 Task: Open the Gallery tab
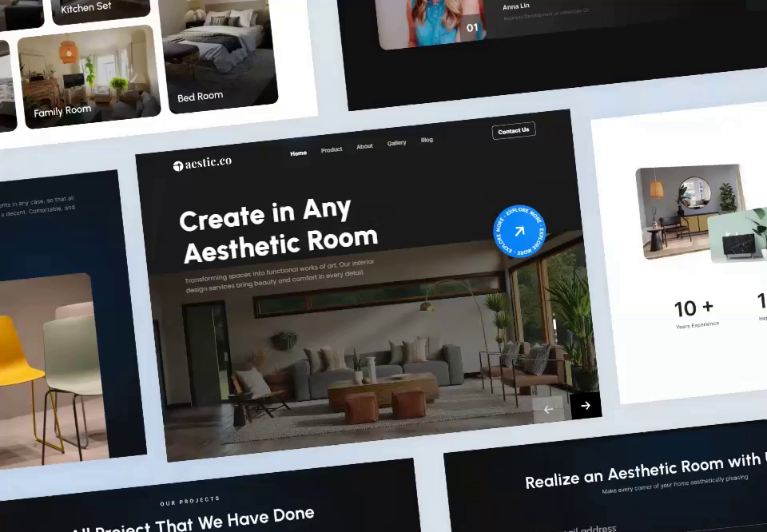[396, 143]
